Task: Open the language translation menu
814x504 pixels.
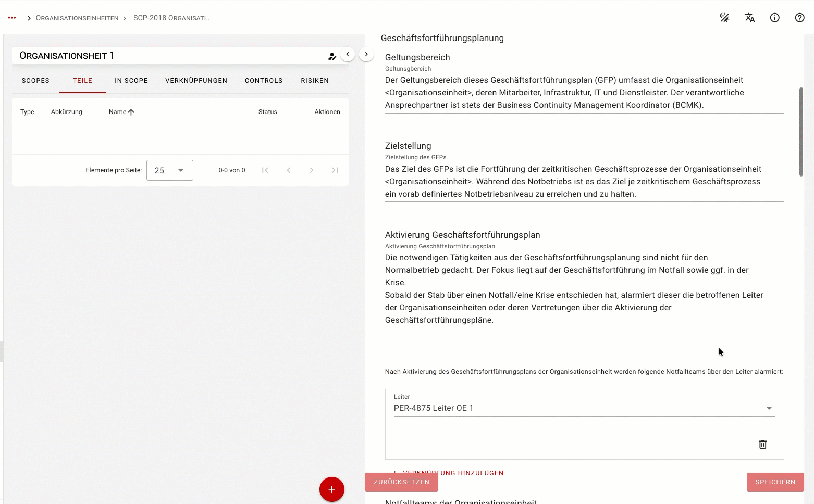Action: 750,18
